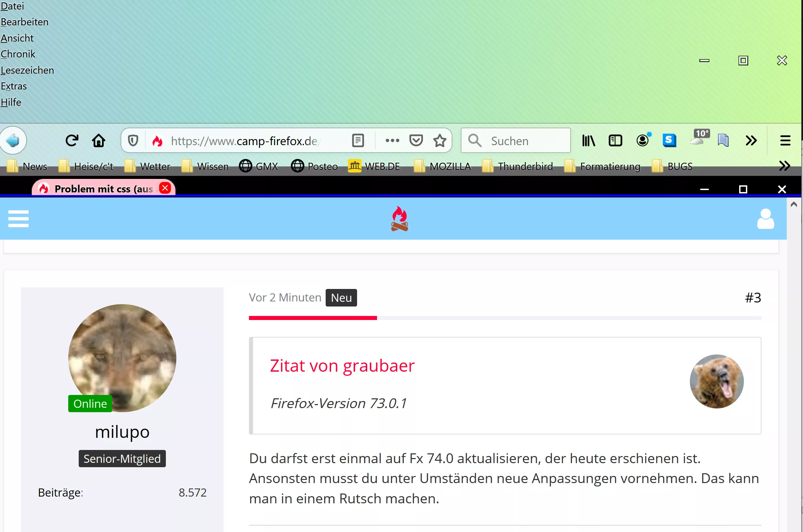This screenshot has width=803, height=532.
Task: Open the Library icon in toolbar
Action: coord(588,140)
